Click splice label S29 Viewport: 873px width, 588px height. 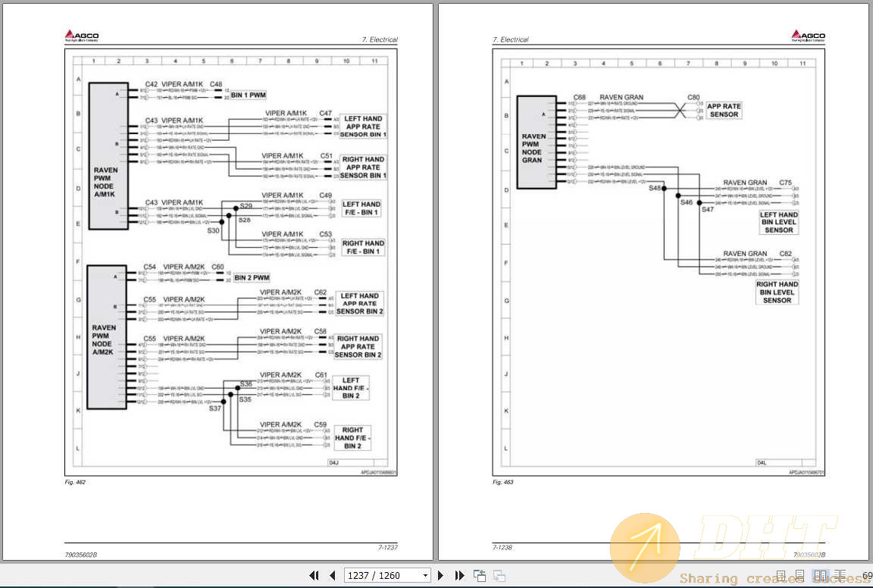tap(246, 205)
